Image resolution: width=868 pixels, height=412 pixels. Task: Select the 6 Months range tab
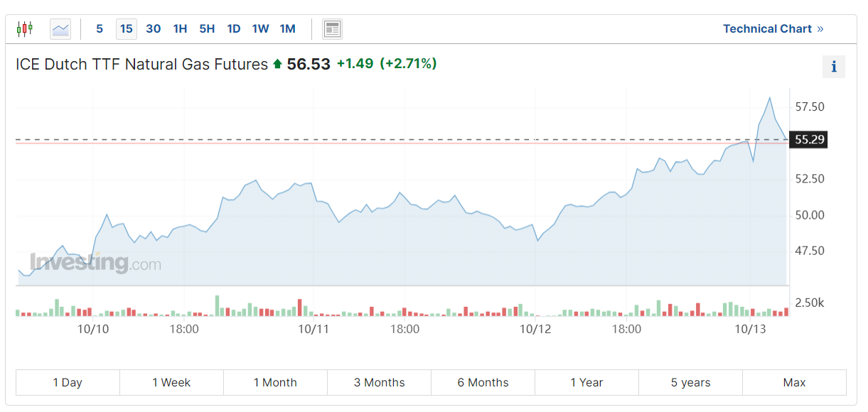[483, 382]
